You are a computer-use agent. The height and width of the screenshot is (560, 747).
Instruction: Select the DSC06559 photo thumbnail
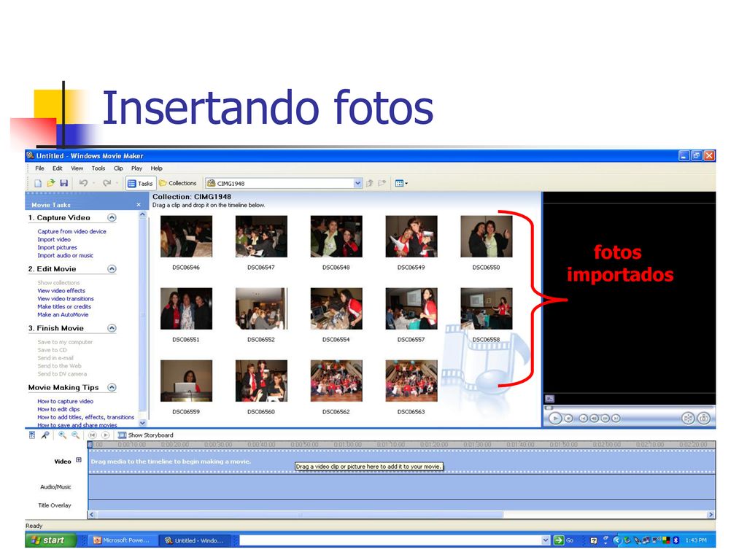click(x=186, y=381)
